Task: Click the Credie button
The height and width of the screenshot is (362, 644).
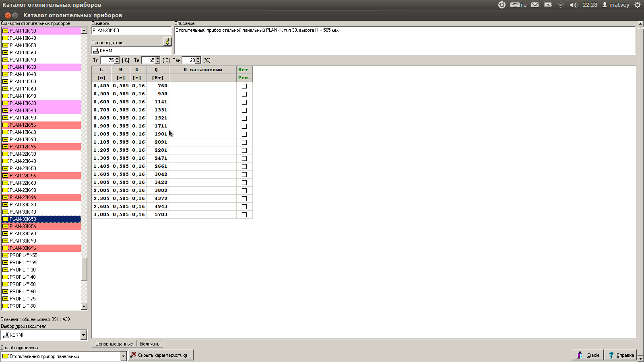Action: coord(588,355)
